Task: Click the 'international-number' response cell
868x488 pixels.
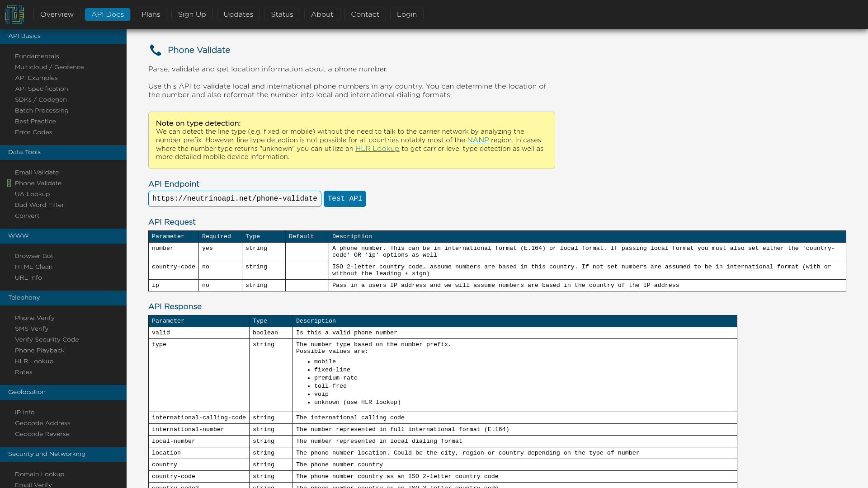Action: point(199,430)
